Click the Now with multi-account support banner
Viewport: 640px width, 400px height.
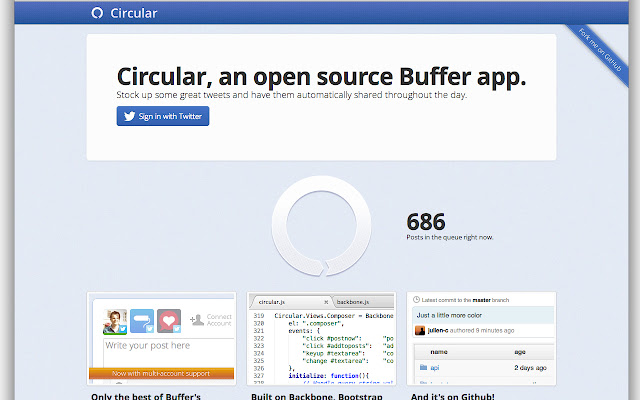click(161, 373)
